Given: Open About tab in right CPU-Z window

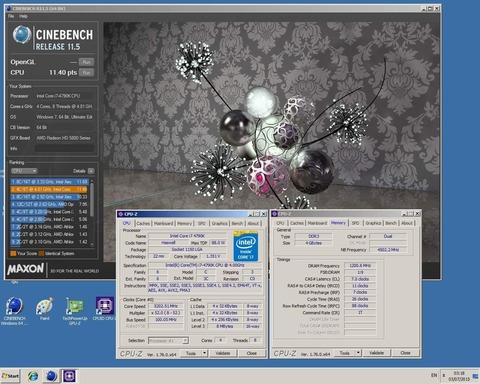Looking at the screenshot, I should point(407,223).
